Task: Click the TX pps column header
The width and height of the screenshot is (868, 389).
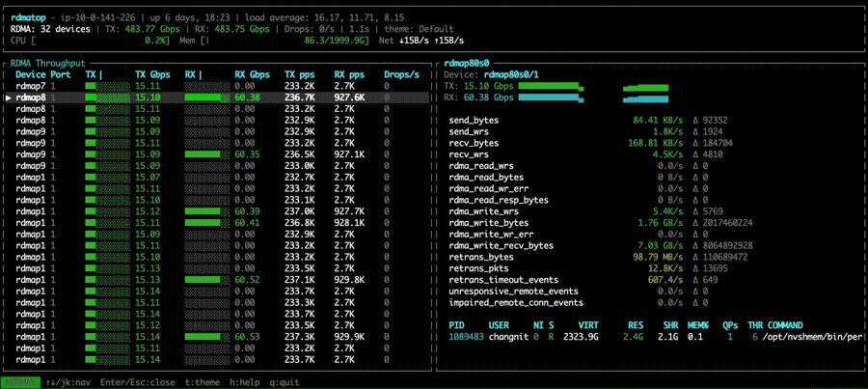Action: click(x=302, y=74)
